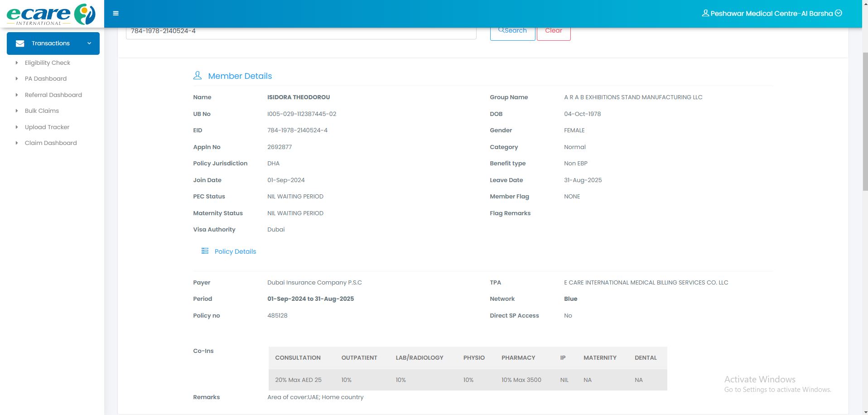Image resolution: width=868 pixels, height=415 pixels.
Task: Click the Policy Details list icon
Action: click(205, 251)
